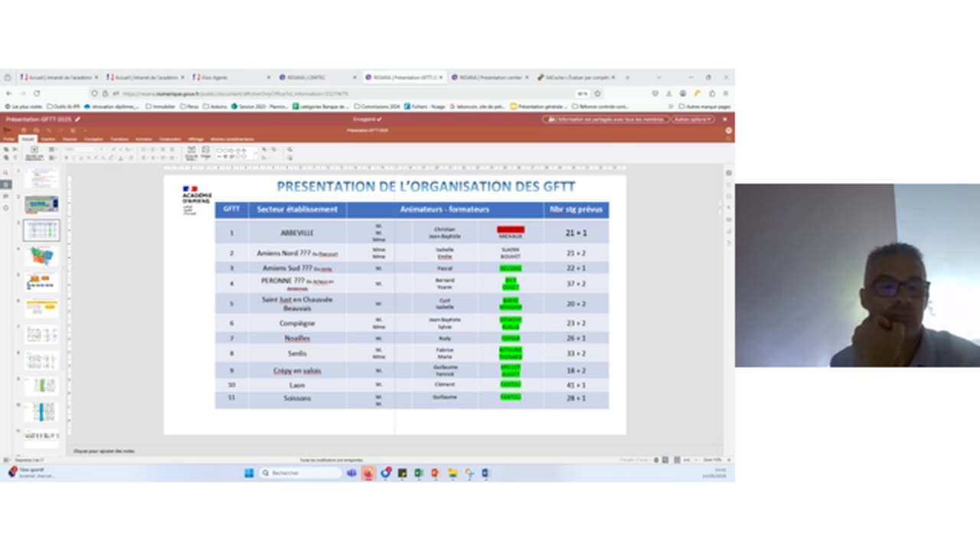Click the Windows Start button
The width and height of the screenshot is (980, 551).
pos(249,473)
